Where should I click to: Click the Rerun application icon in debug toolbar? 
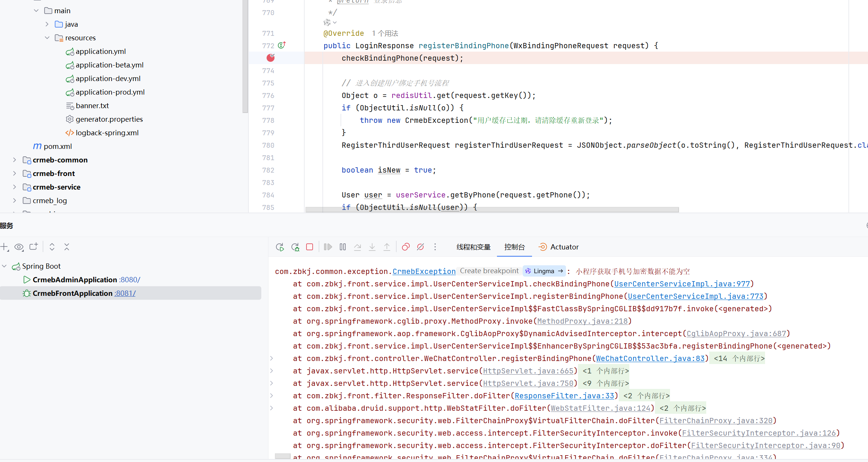pos(280,247)
